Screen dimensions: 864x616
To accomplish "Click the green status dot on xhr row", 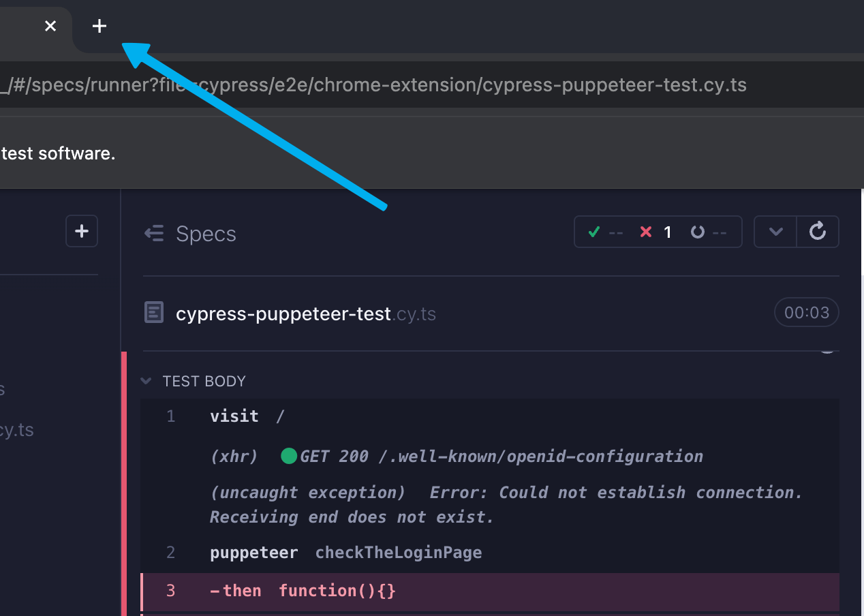I will [289, 457].
